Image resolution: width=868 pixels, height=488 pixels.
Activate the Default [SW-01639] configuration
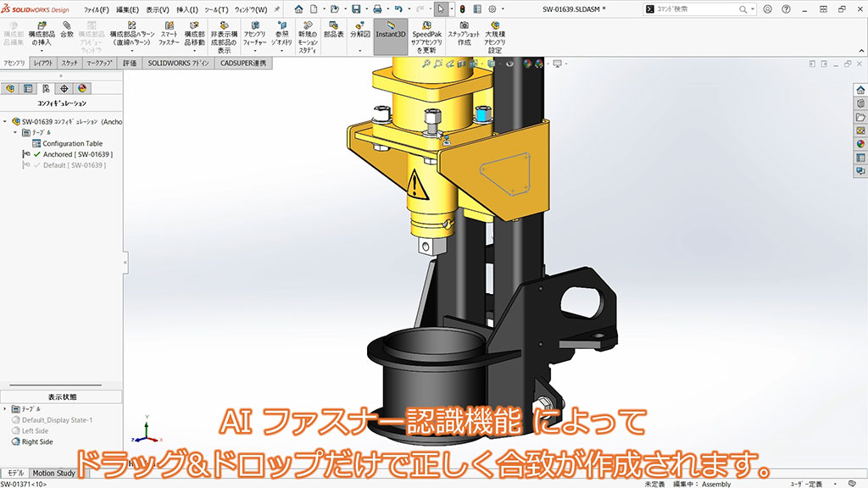click(74, 165)
